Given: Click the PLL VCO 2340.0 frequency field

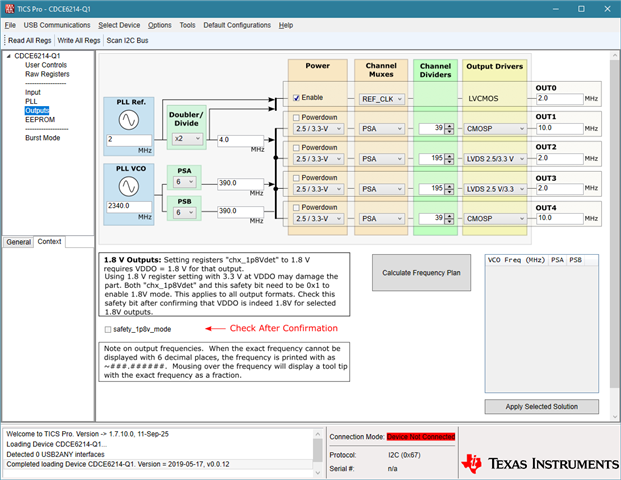Looking at the screenshot, I should [x=129, y=206].
